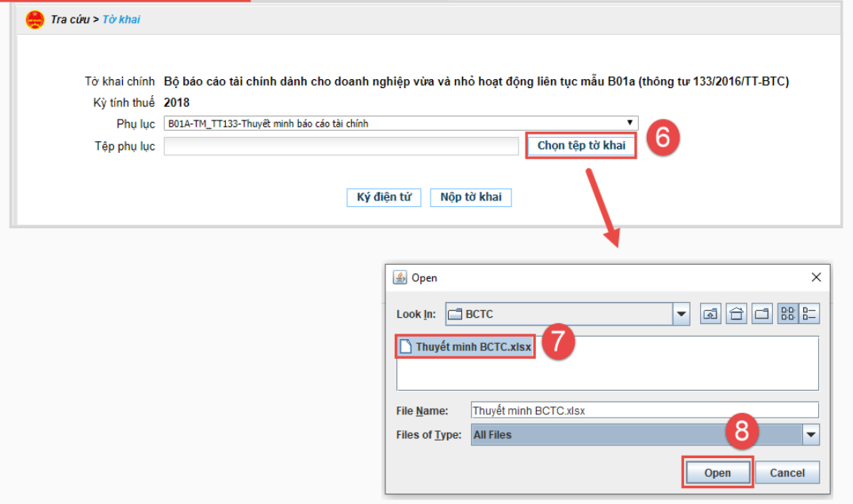Expand the Phụ lục dropdown list

[x=630, y=123]
